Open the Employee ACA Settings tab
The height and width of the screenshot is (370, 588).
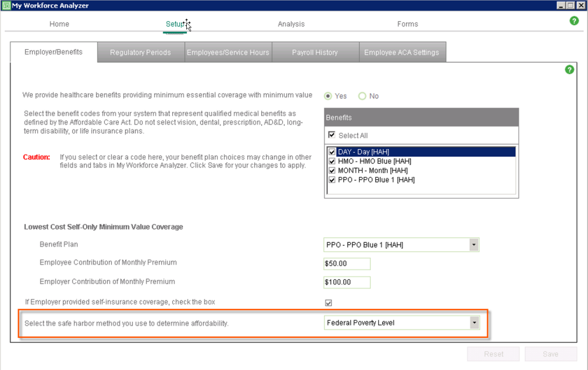[x=401, y=52]
